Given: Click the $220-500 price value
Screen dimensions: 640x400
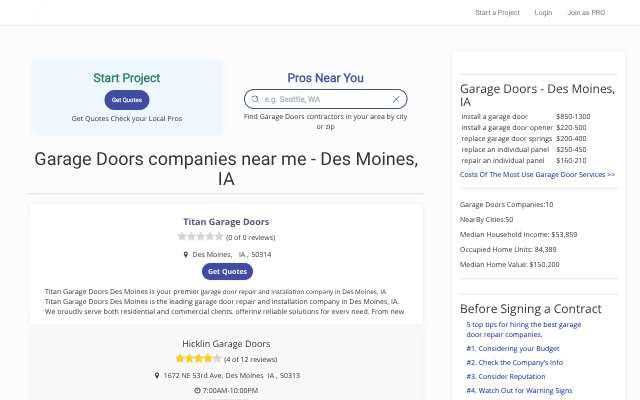Looking at the screenshot, I should pyautogui.click(x=571, y=128).
